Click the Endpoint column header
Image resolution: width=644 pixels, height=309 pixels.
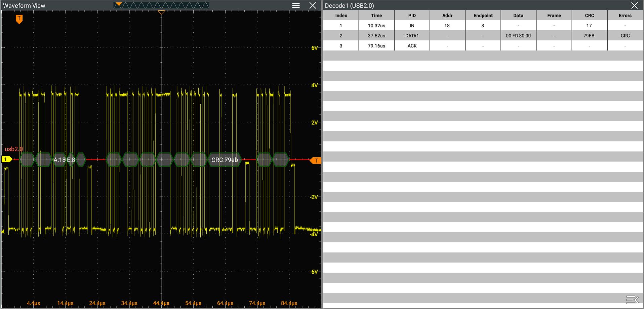pyautogui.click(x=483, y=15)
